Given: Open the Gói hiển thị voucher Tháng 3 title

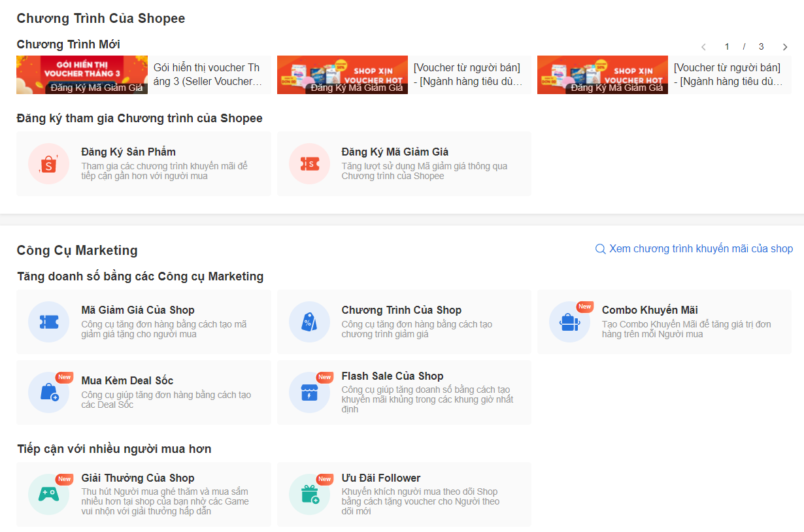Looking at the screenshot, I should click(x=207, y=75).
